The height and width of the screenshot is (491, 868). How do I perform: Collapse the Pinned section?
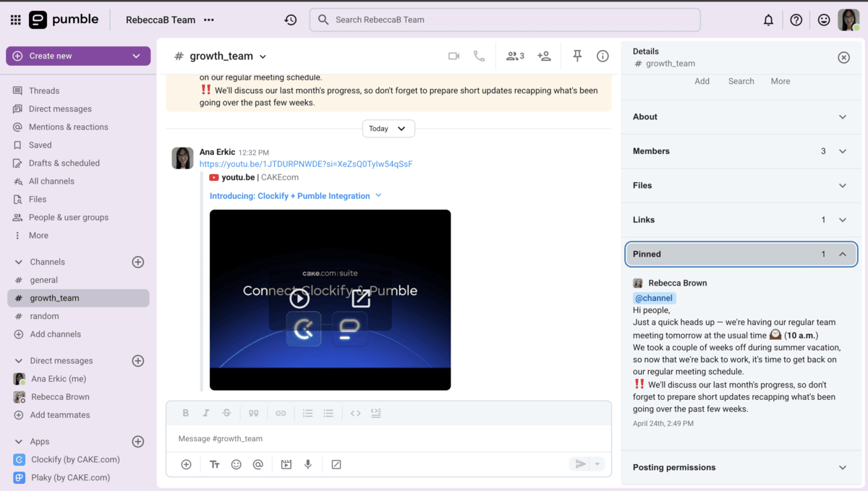point(843,254)
